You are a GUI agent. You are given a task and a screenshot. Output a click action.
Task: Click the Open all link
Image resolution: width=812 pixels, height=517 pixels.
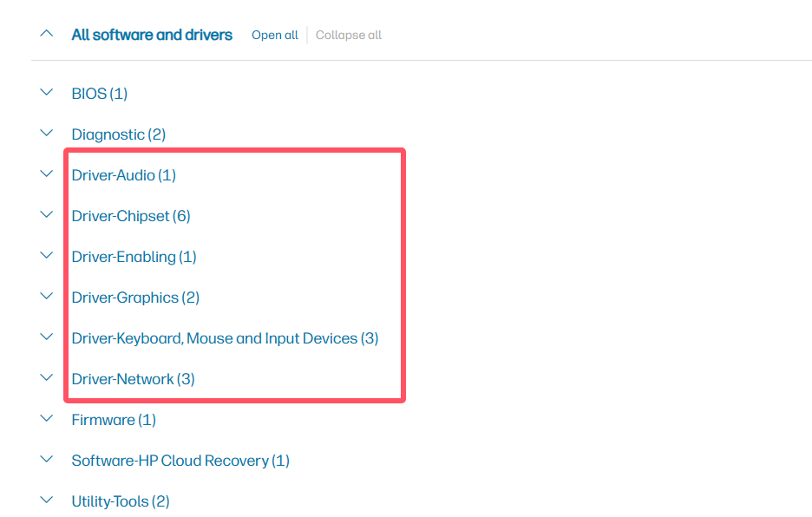[274, 36]
